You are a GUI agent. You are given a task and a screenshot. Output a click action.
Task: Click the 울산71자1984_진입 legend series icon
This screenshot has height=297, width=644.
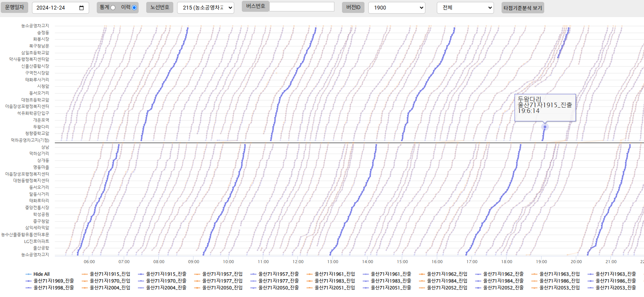[x=422, y=281]
